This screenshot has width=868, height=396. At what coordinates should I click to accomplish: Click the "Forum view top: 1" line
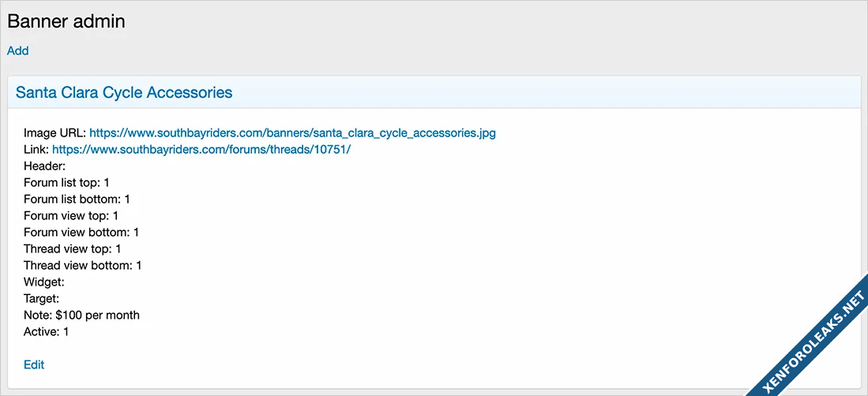pos(71,215)
